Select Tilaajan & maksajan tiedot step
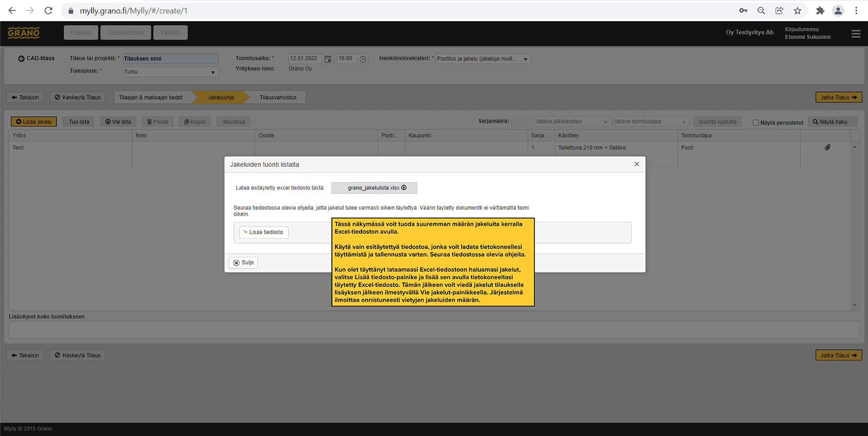 coord(151,98)
